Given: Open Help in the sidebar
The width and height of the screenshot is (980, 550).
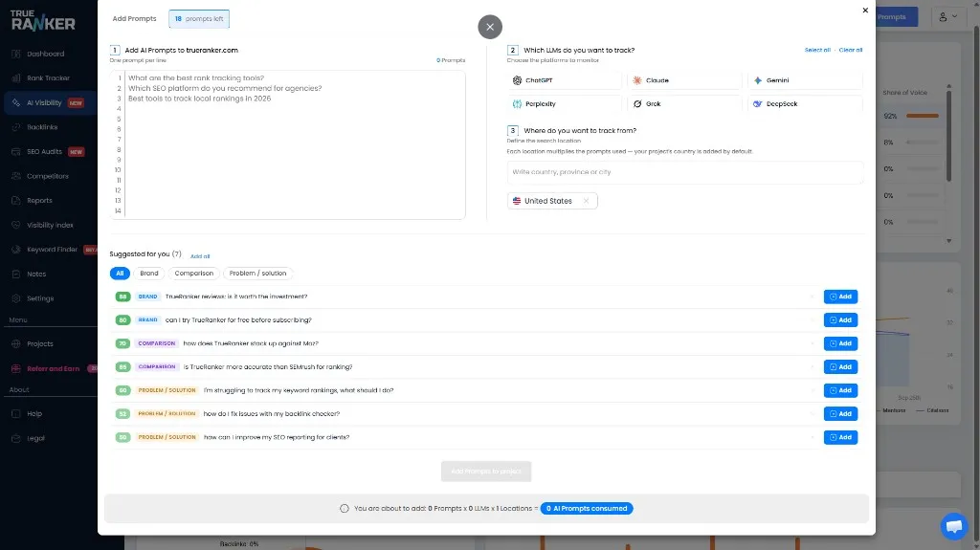Looking at the screenshot, I should click(x=34, y=414).
